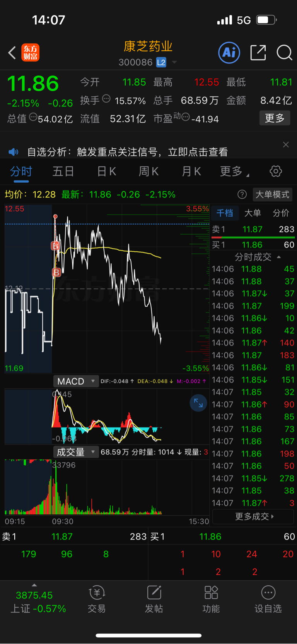The width and height of the screenshot is (297, 644).
Task: Tap the 买1 11.86 quote row in 千档
Action: [x=253, y=245]
